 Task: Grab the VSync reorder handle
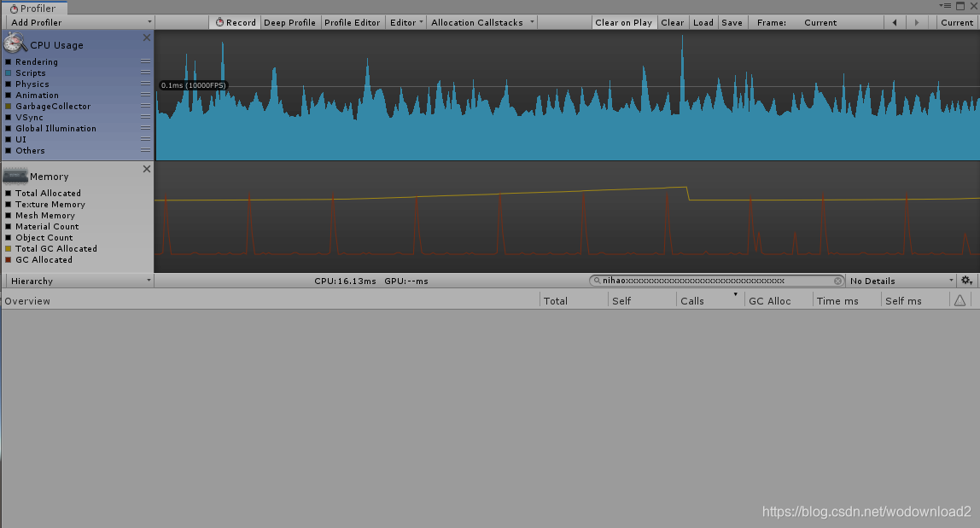pos(145,117)
